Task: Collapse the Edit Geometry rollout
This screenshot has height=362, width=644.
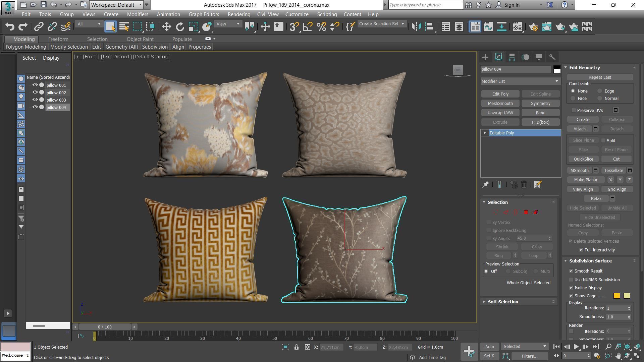Action: pos(584,67)
